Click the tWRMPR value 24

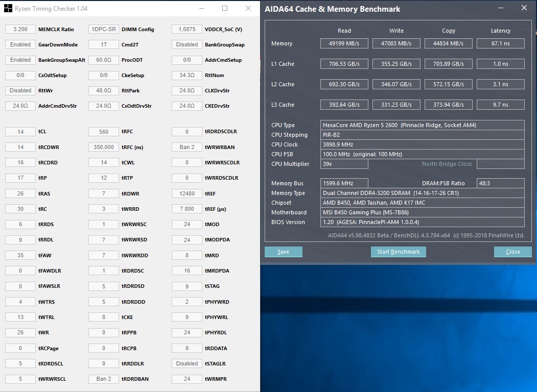click(x=186, y=379)
